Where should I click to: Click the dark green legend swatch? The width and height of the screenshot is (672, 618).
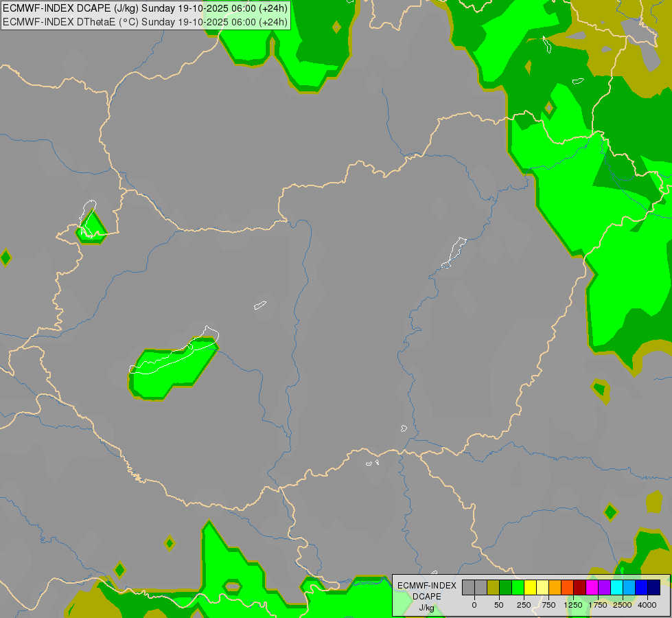506,588
